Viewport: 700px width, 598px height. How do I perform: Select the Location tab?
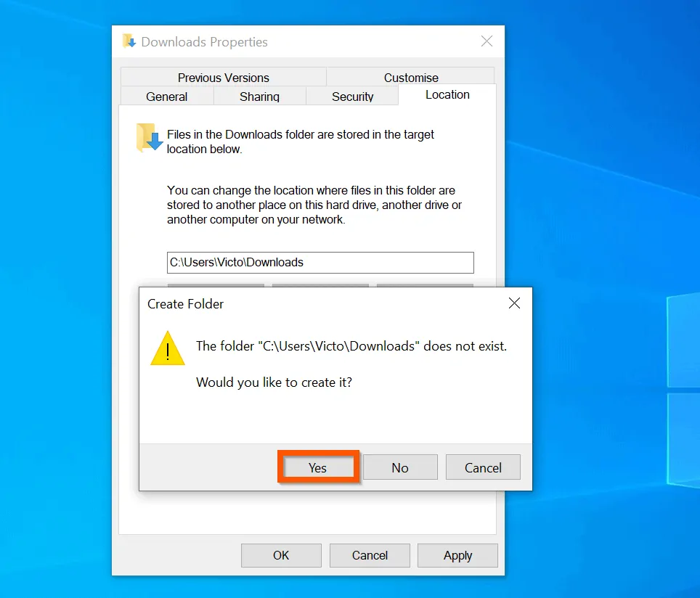(447, 94)
